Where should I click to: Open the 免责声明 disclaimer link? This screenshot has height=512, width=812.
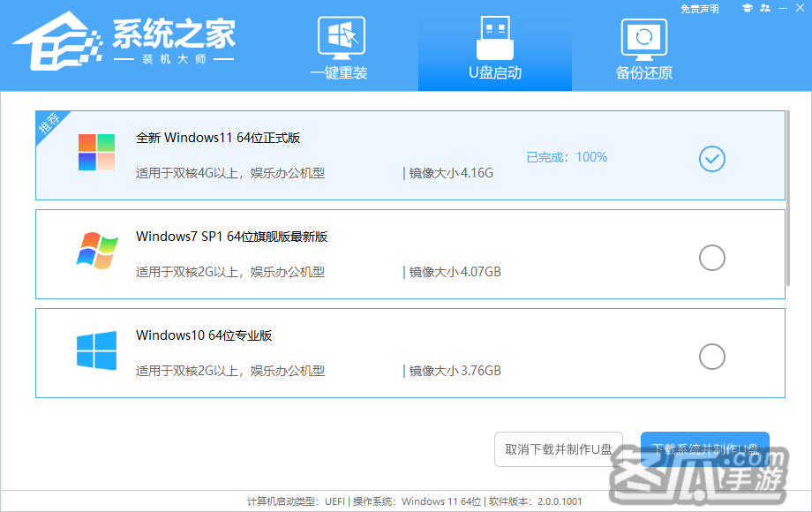click(699, 9)
